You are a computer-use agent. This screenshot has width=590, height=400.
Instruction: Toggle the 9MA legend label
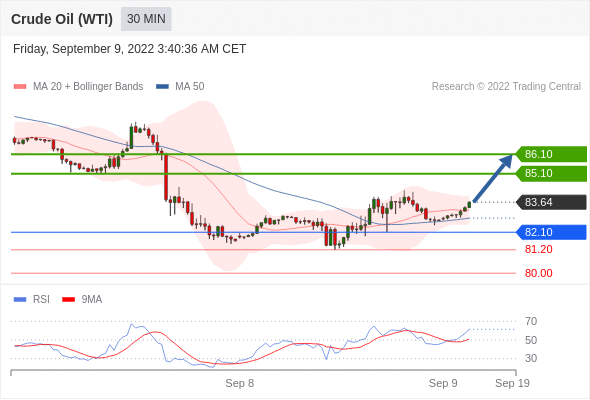click(x=92, y=300)
